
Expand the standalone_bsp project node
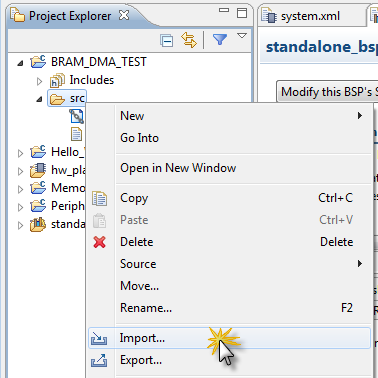click(x=20, y=225)
